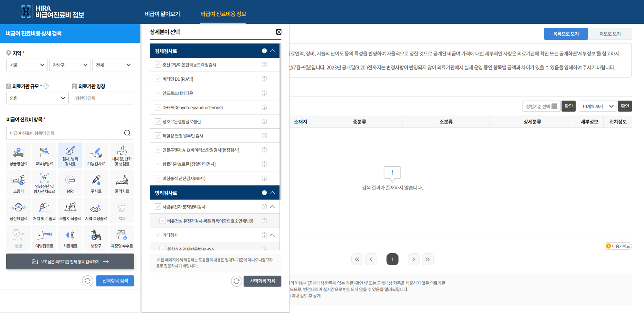This screenshot has height=322, width=644.
Task: Select the MRI category icon
Action: (70, 183)
